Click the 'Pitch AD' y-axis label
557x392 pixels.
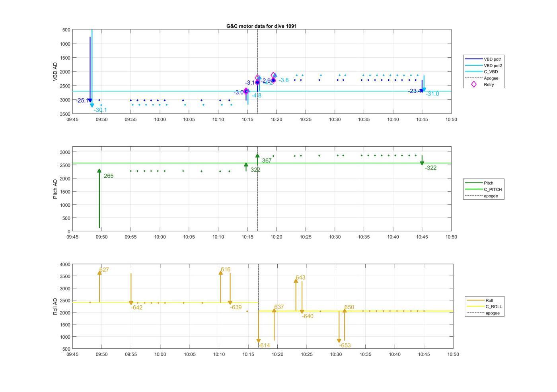tap(55, 189)
